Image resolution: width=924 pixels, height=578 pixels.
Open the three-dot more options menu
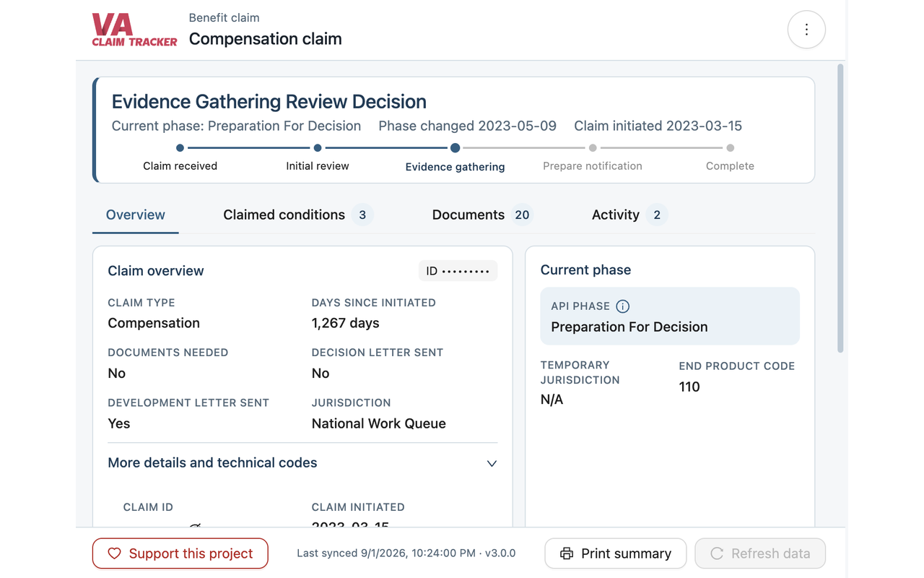coord(806,30)
